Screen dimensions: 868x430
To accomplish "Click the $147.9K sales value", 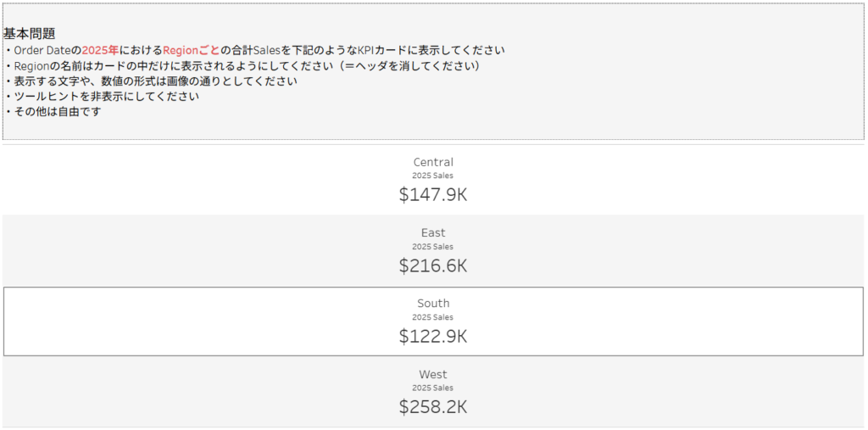I will click(433, 194).
